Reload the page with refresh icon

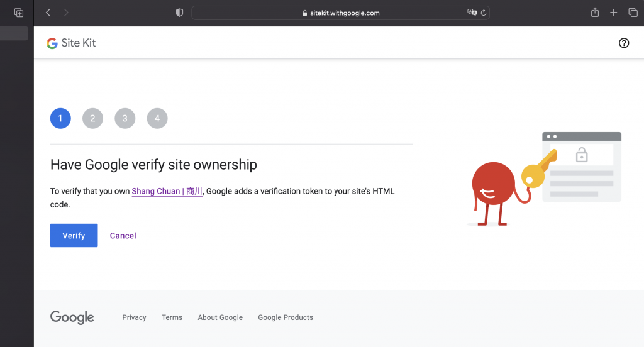coord(484,13)
